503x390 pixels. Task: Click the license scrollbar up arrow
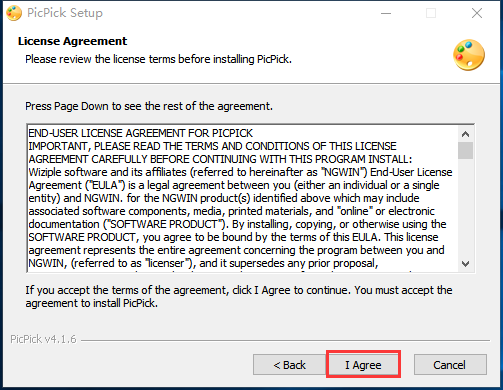466,134
